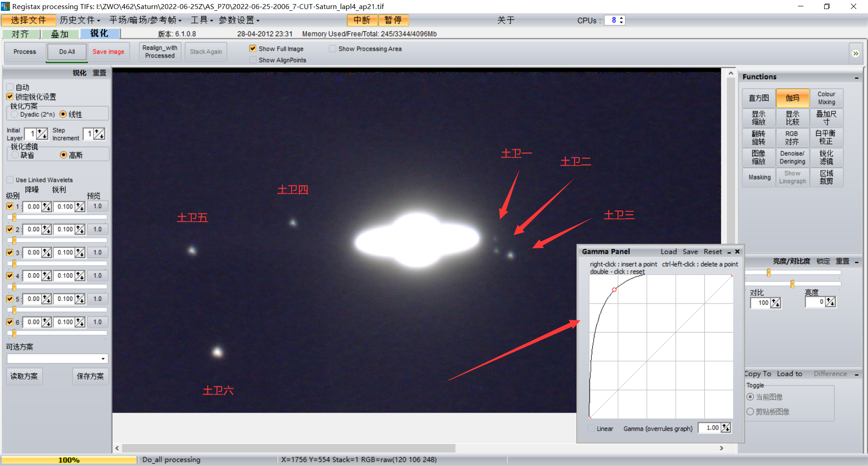Click 保存方案 save scheme button
Screen dimensions: 868x466
click(x=90, y=376)
